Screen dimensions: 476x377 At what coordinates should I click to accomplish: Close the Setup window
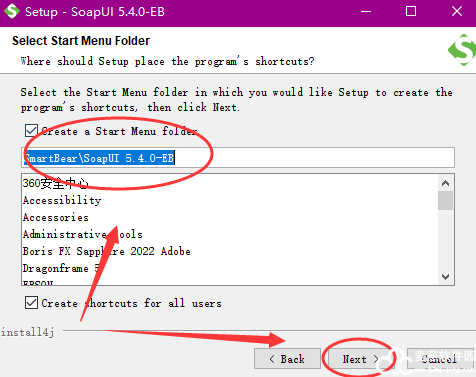457,11
